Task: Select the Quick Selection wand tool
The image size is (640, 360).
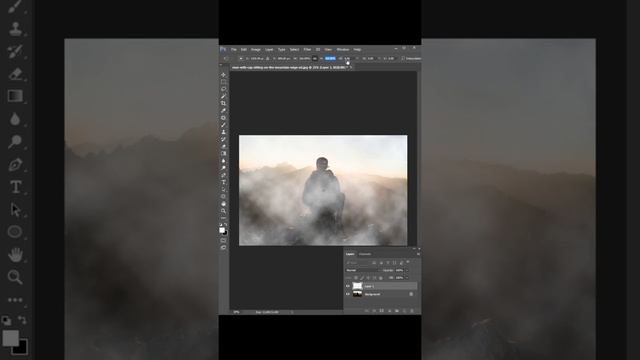Action: 223,96
